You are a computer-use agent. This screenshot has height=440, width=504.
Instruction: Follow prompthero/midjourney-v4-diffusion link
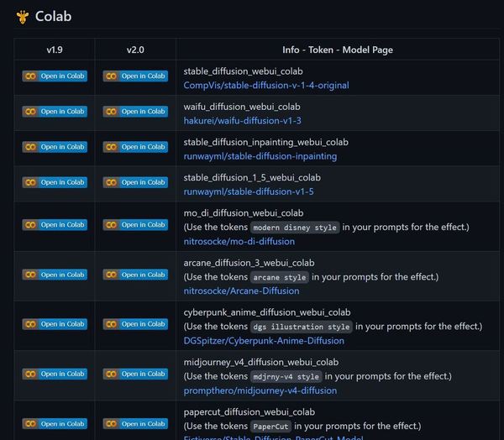[260, 390]
